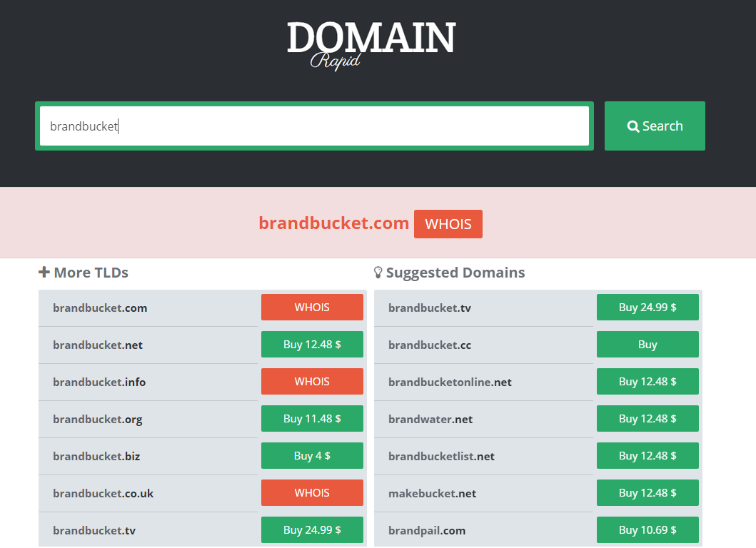756x548 pixels.
Task: Click Buy next to brandbucket.cc
Action: pos(647,344)
